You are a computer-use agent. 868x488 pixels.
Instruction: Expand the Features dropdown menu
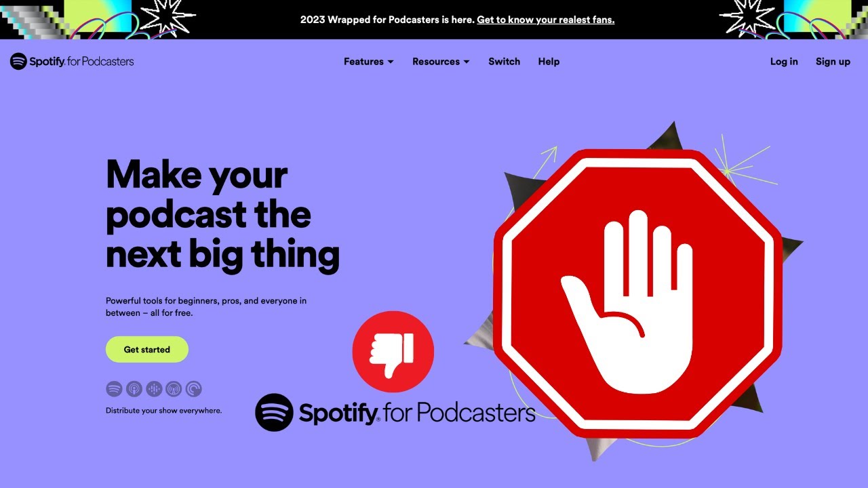[x=368, y=61]
